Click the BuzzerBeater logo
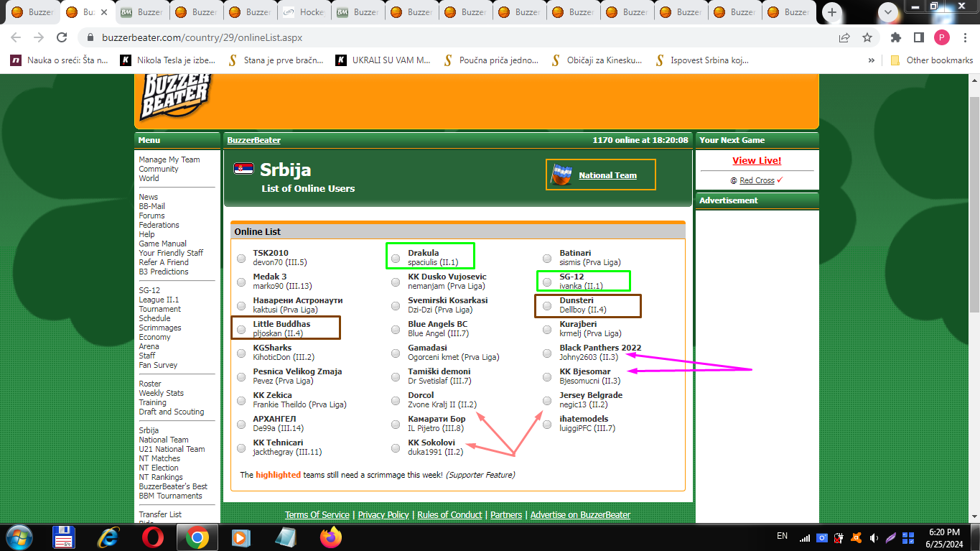The width and height of the screenshot is (980, 551). tap(175, 98)
